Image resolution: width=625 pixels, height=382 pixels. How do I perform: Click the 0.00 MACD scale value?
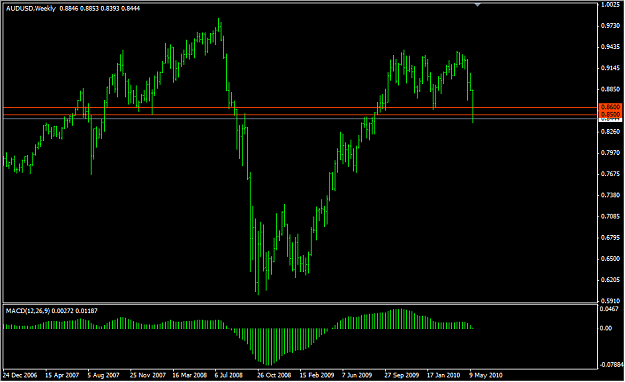(606, 328)
